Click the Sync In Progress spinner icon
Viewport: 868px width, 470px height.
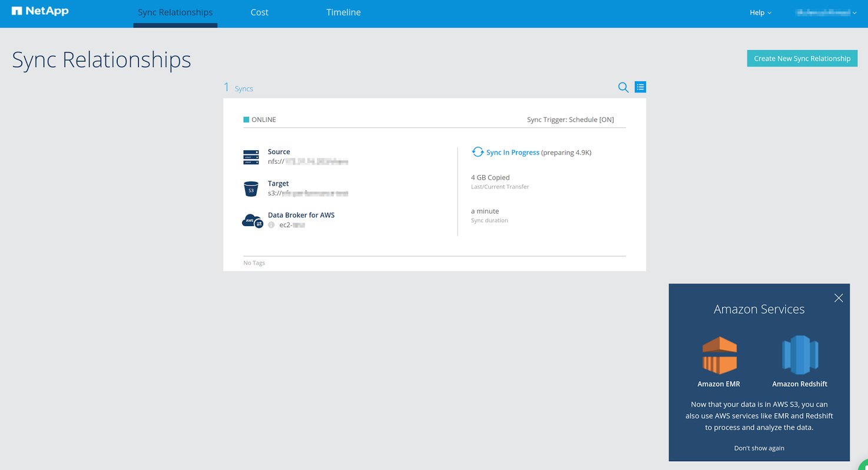478,152
